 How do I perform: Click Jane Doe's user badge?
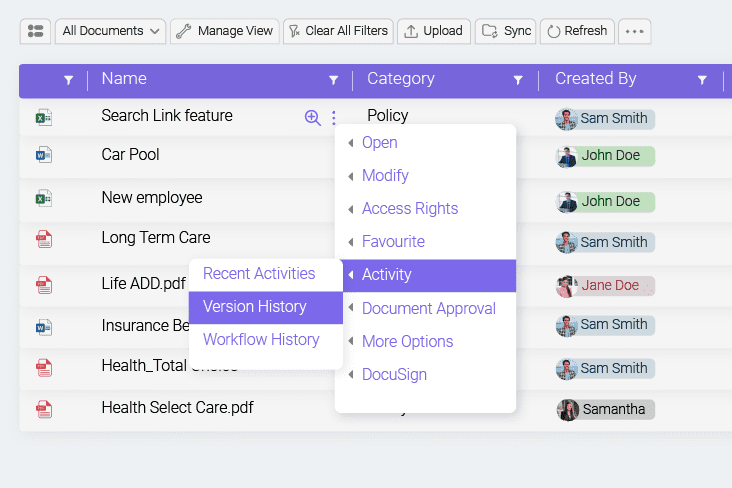(x=605, y=286)
